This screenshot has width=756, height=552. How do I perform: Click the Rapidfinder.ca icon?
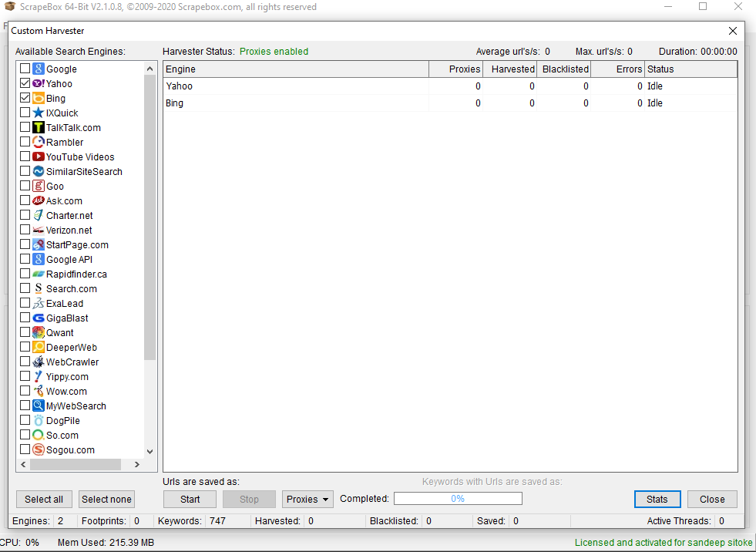[39, 274]
